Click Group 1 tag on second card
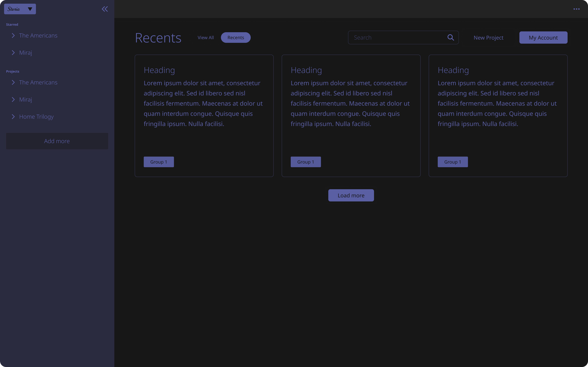588x367 pixels. 306,162
